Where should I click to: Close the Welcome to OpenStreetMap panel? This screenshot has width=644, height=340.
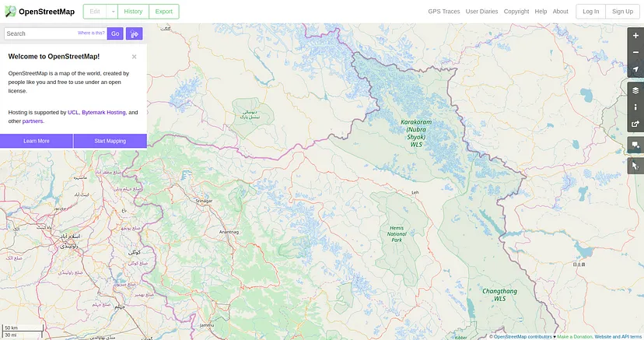[x=134, y=57]
